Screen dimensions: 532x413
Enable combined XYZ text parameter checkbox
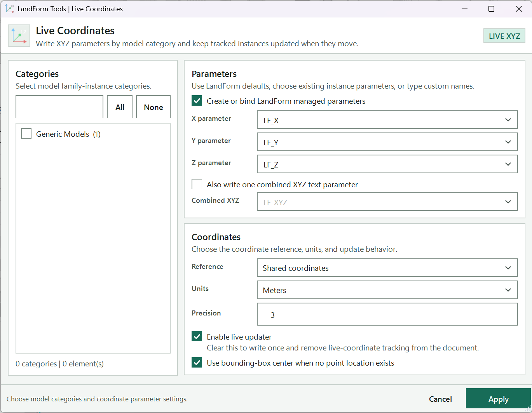point(197,184)
